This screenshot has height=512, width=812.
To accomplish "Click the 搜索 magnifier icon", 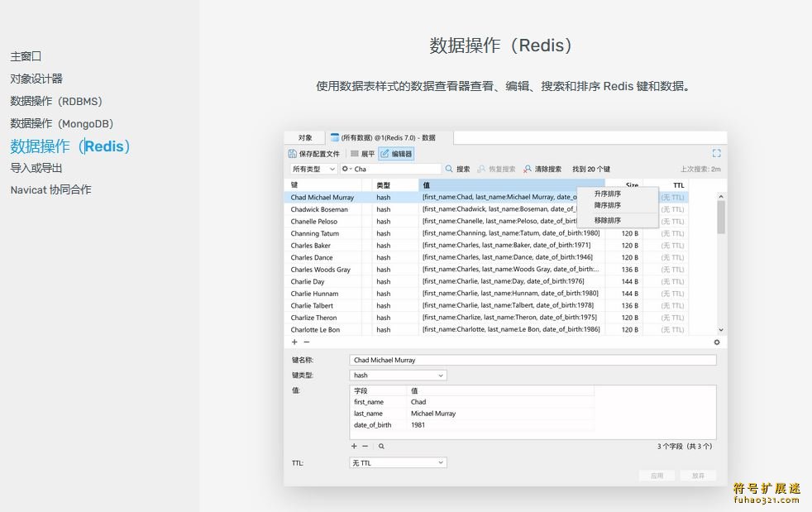I will coord(449,169).
